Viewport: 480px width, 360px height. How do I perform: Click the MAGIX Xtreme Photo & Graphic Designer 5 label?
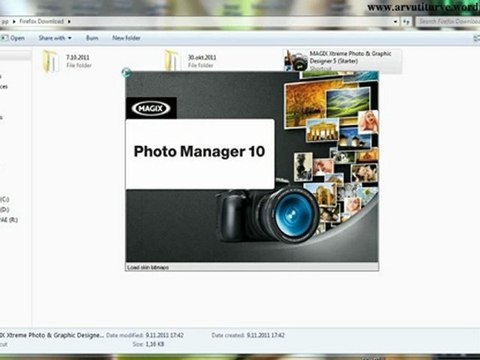tap(350, 57)
